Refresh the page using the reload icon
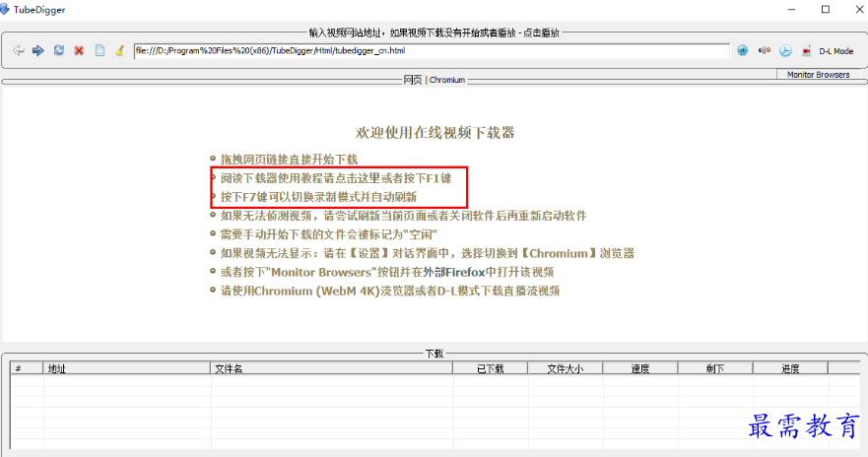The image size is (868, 457). [59, 50]
